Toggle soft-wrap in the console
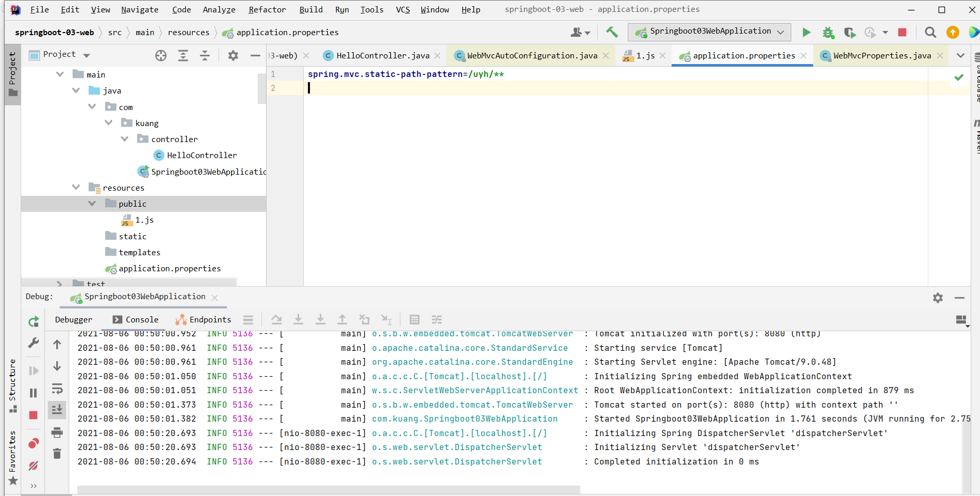The width and height of the screenshot is (980, 496). click(x=57, y=388)
